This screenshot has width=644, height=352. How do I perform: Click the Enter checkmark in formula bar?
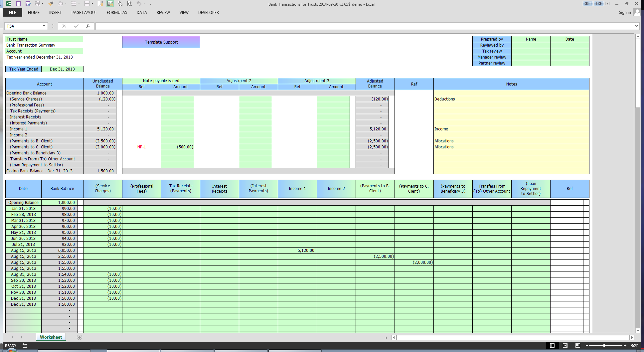pos(76,26)
